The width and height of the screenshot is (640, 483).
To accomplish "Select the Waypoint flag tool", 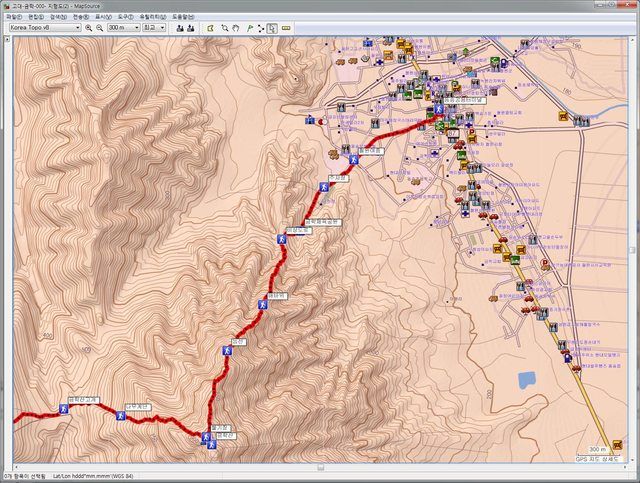I will coord(250,28).
